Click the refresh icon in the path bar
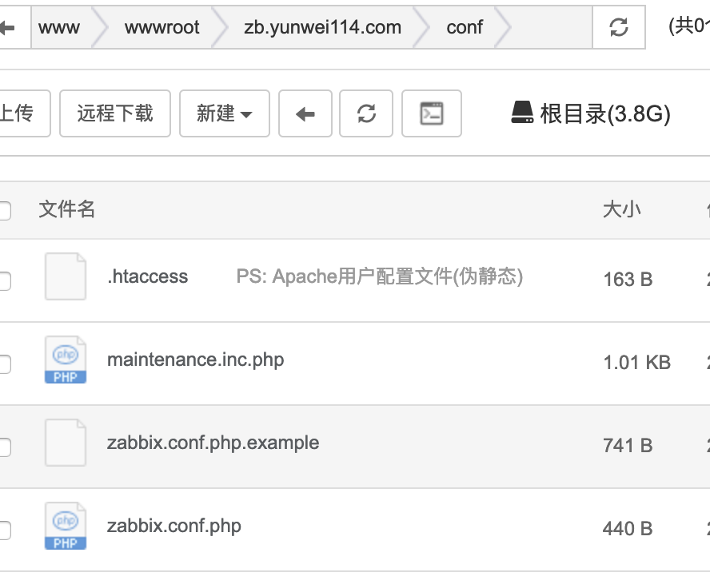Image resolution: width=710 pixels, height=588 pixels. (618, 28)
